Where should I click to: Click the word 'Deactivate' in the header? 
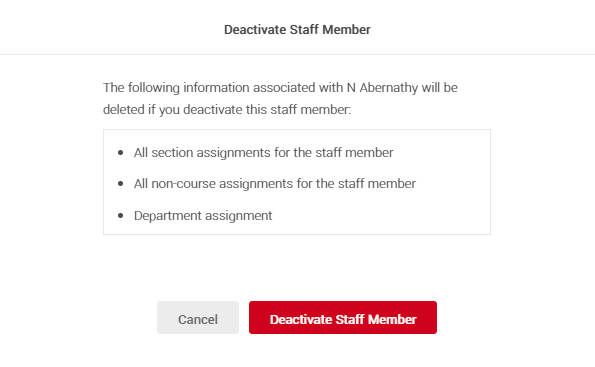(255, 30)
